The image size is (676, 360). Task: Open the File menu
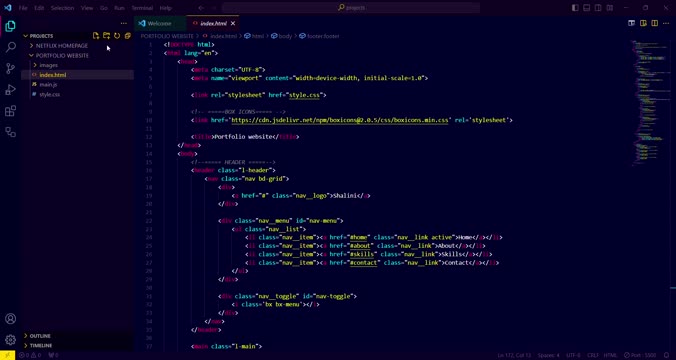pos(23,8)
